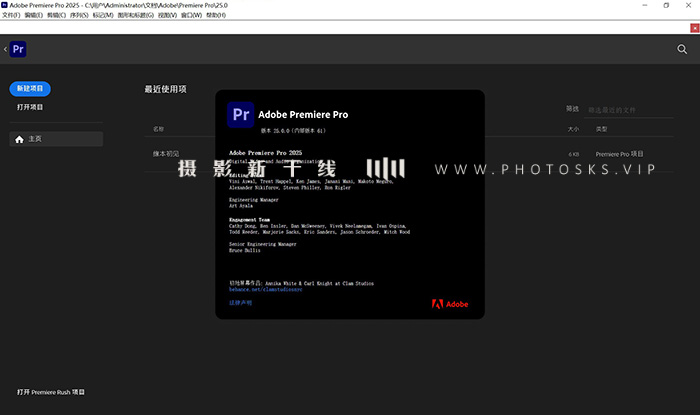
Task: Click the blue 新建项目 button
Action: 30,88
